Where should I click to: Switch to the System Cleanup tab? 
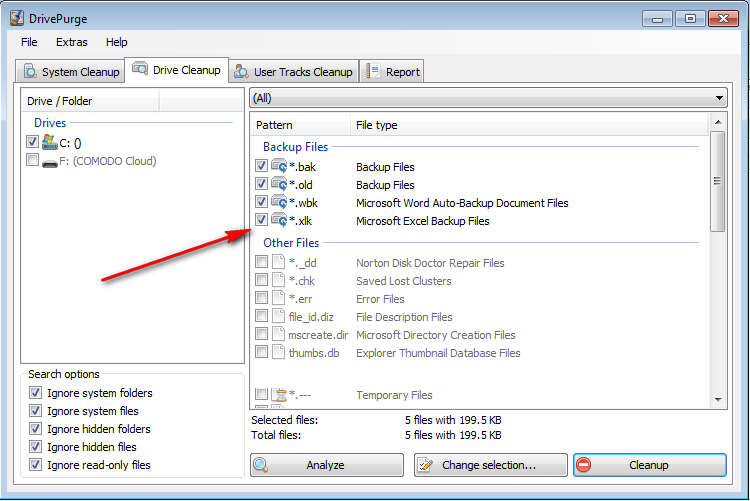pyautogui.click(x=70, y=71)
